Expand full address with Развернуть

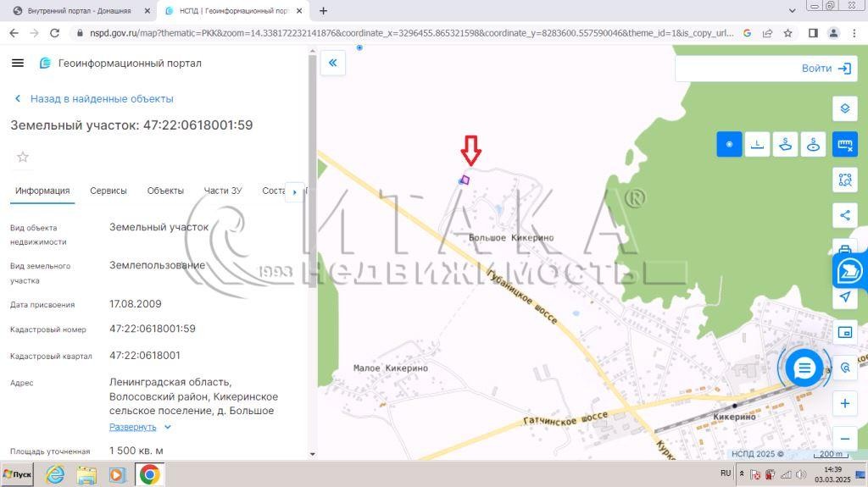pos(140,427)
